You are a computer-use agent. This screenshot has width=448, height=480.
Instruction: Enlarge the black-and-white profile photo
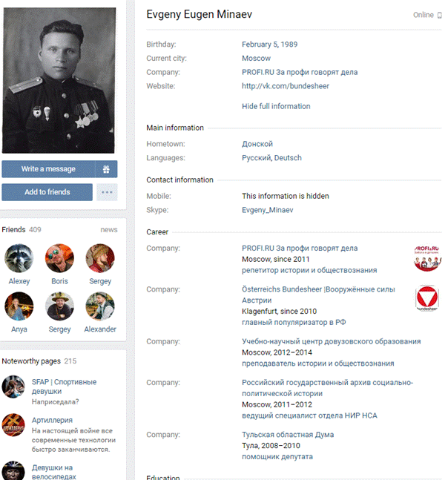pyautogui.click(x=59, y=81)
